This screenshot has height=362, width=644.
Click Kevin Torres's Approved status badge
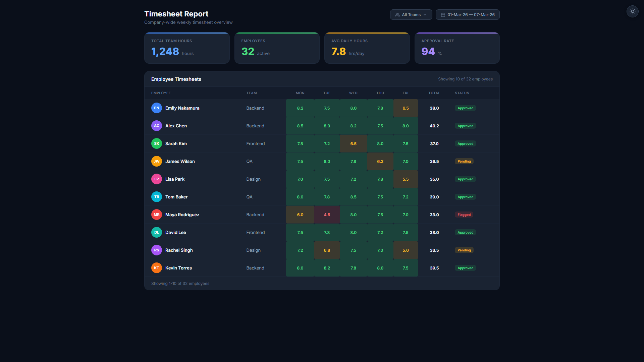(466, 268)
